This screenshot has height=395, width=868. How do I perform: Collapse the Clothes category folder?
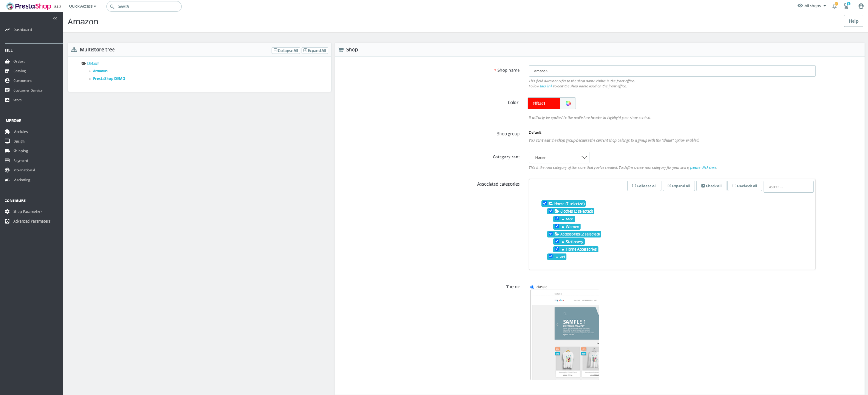[x=557, y=211]
